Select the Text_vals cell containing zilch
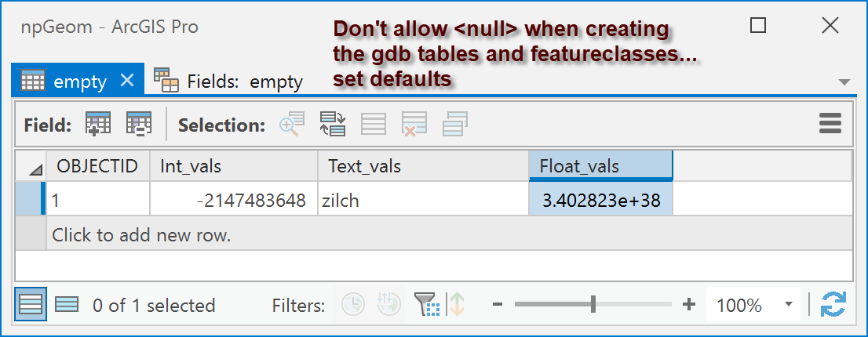This screenshot has width=868, height=337. tap(423, 199)
